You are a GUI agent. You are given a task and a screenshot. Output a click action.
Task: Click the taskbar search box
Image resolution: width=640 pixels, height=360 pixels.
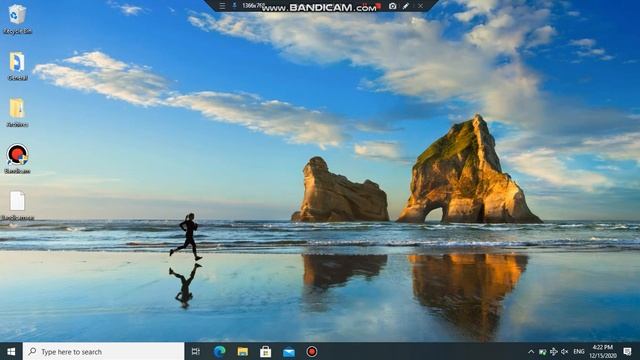104,351
